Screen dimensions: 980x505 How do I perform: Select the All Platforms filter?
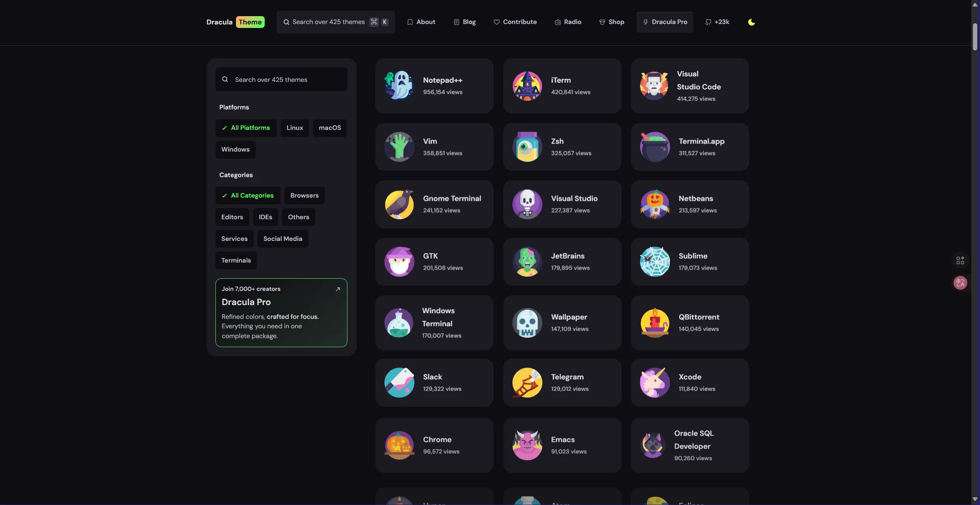tap(246, 128)
